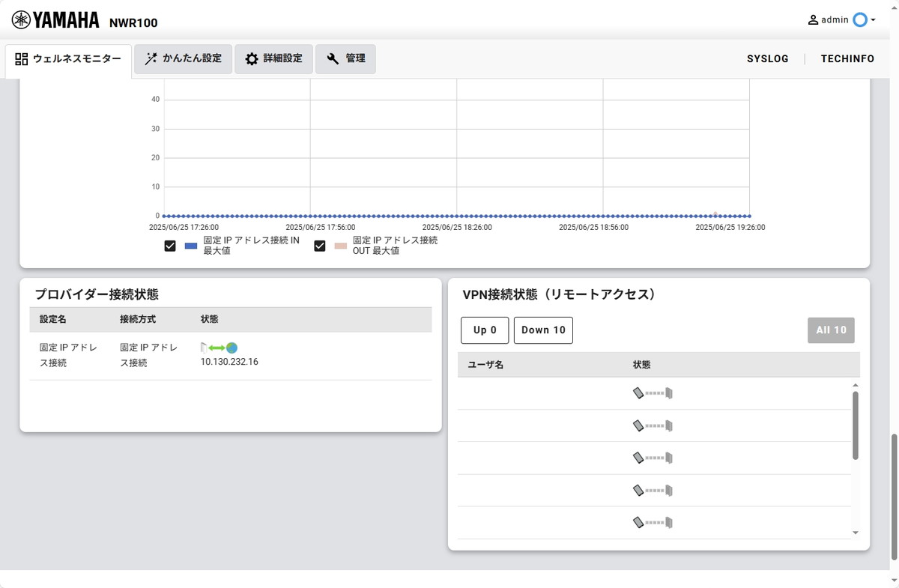This screenshot has width=899, height=588.
Task: Click the wrench icon for 管理
Action: click(x=333, y=58)
